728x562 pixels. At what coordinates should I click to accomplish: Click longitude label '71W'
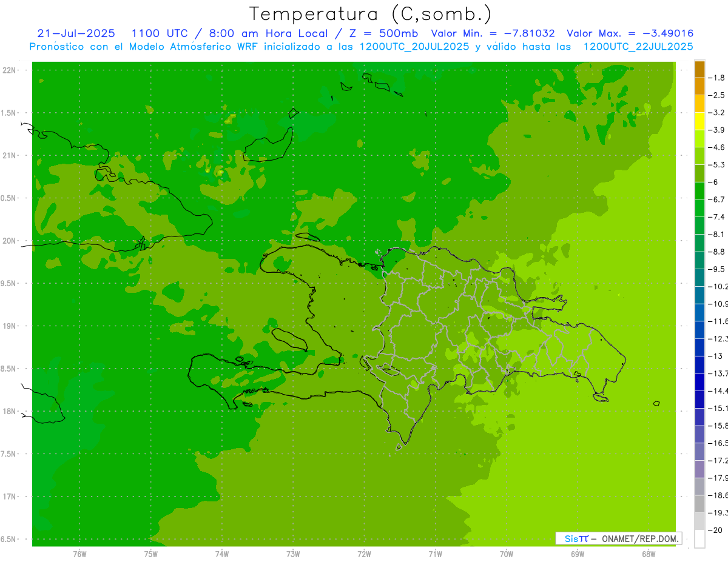435,554
